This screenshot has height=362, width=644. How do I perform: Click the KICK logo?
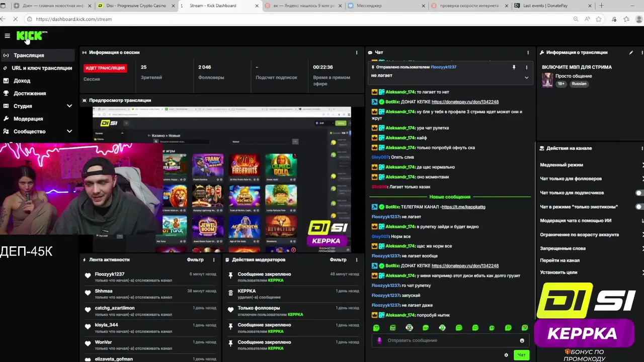[30, 36]
